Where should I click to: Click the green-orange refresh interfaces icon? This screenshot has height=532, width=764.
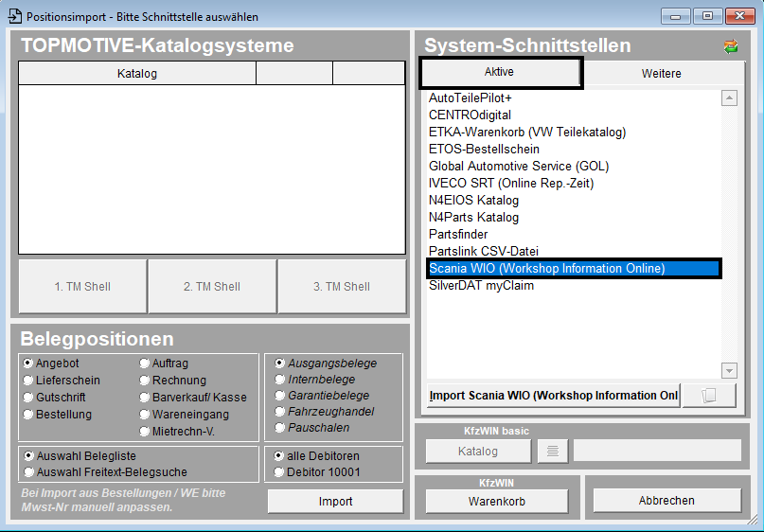730,46
